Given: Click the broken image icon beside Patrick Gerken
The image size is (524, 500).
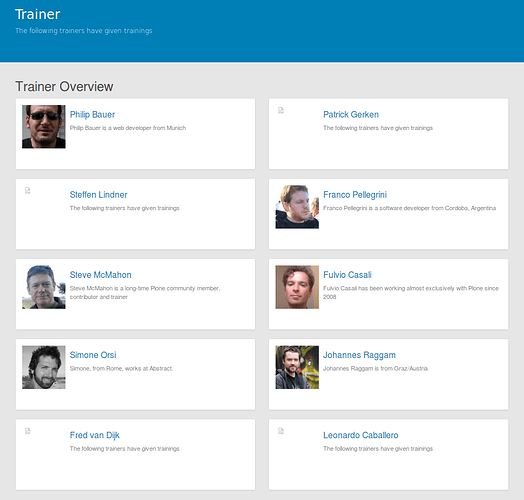Looking at the screenshot, I should (281, 110).
